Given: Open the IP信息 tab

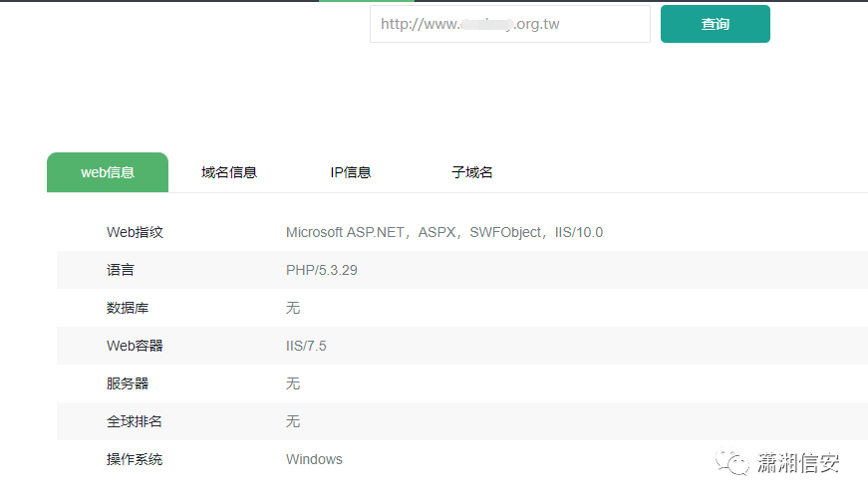Looking at the screenshot, I should [351, 172].
